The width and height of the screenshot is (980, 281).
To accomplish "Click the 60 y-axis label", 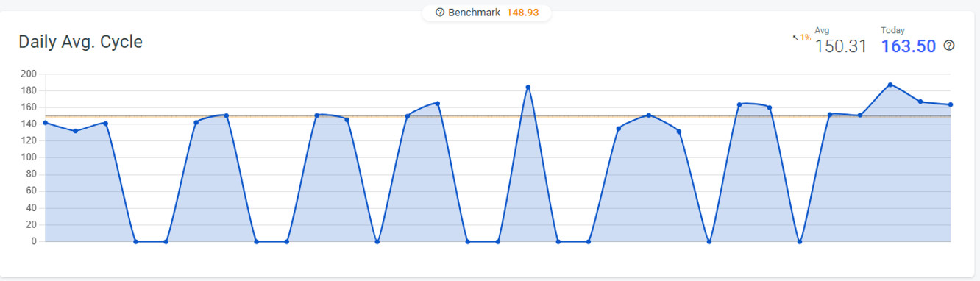I will tap(32, 191).
